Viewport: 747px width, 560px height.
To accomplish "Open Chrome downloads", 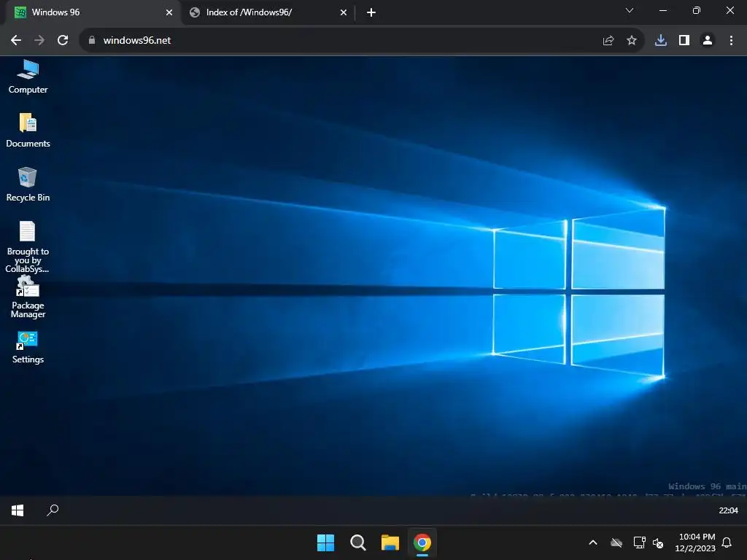I will [661, 41].
